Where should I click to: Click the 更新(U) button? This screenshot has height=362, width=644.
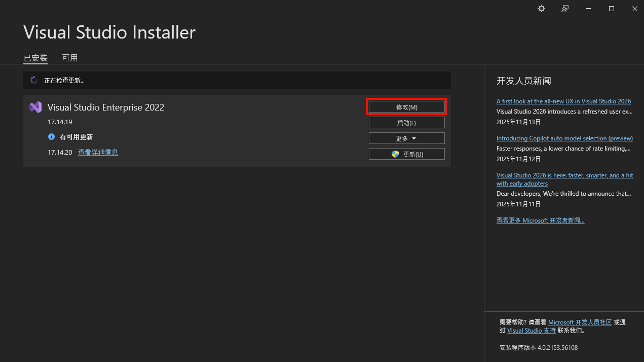(x=407, y=154)
